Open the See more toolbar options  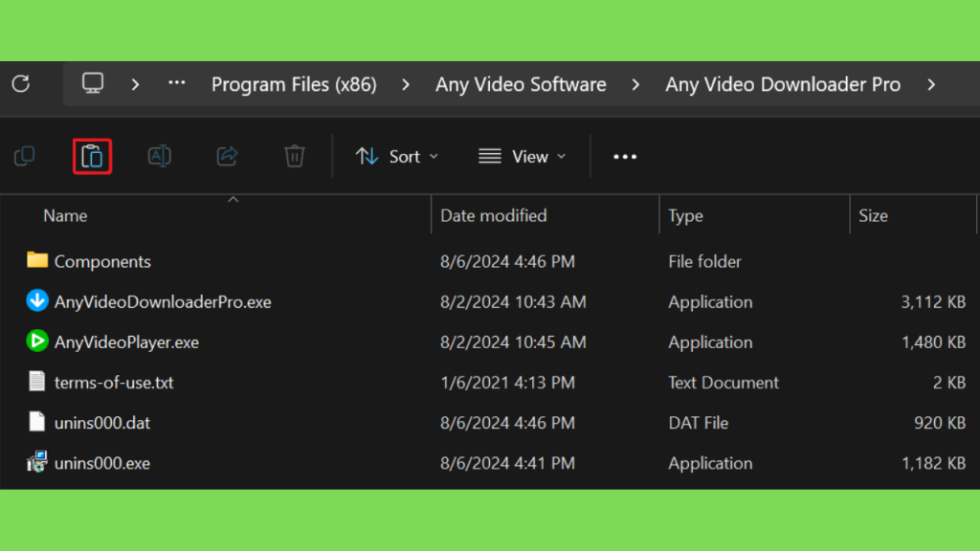[x=625, y=157]
